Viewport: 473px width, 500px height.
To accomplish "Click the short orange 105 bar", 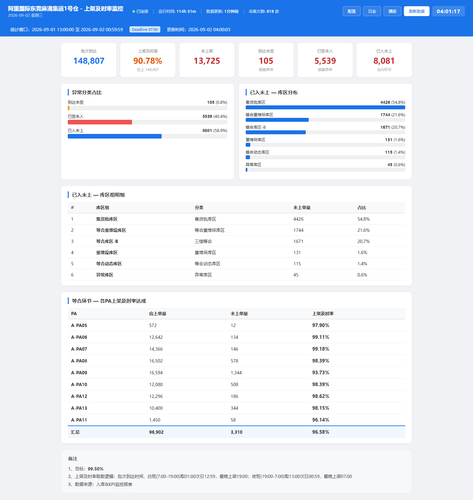I will point(69,108).
